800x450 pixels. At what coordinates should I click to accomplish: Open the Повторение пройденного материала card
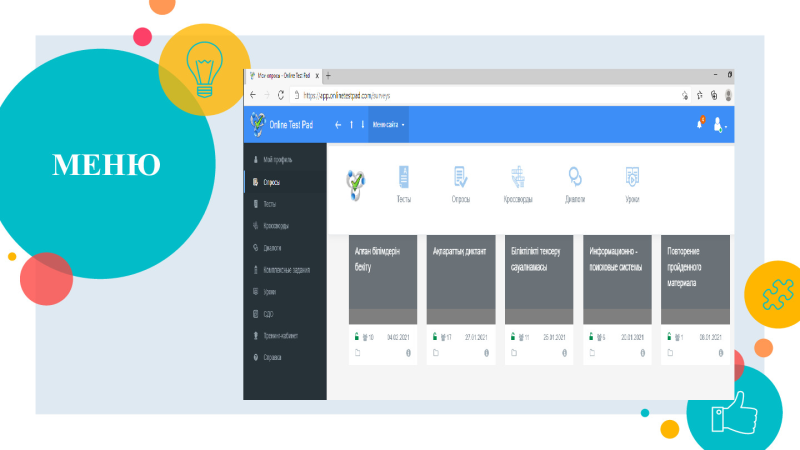(695, 280)
